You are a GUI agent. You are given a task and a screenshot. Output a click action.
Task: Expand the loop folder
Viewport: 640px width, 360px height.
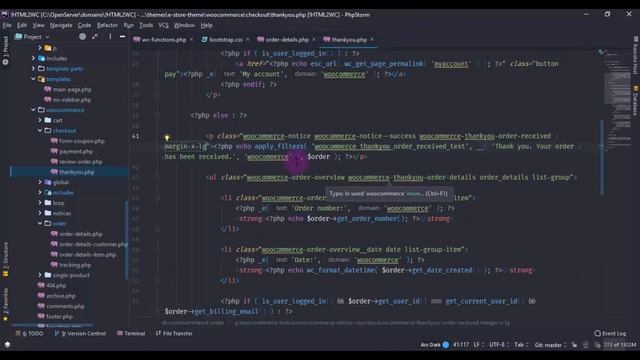point(40,203)
